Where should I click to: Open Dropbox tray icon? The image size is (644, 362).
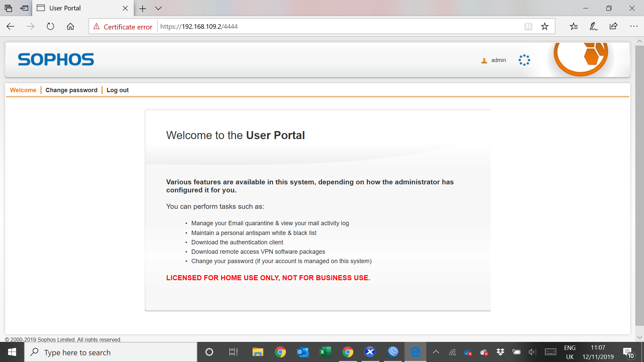point(500,352)
